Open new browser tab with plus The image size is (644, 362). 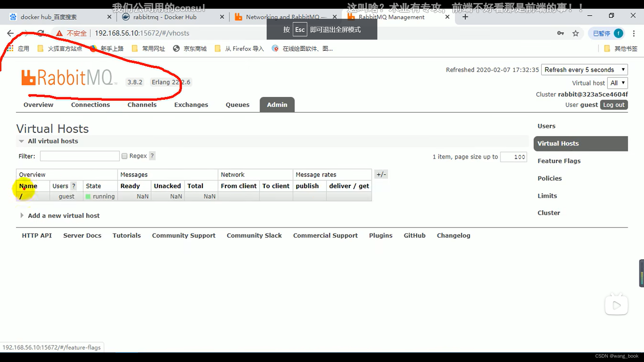[x=465, y=17]
